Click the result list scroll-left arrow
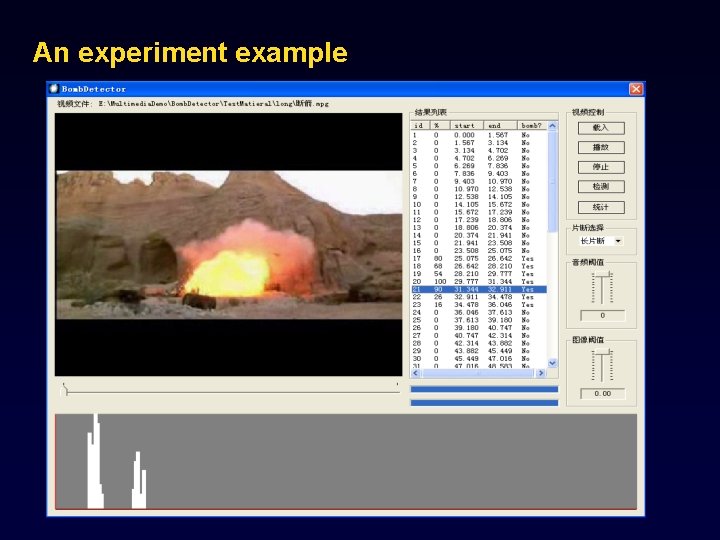The width and height of the screenshot is (720, 540). coord(416,373)
